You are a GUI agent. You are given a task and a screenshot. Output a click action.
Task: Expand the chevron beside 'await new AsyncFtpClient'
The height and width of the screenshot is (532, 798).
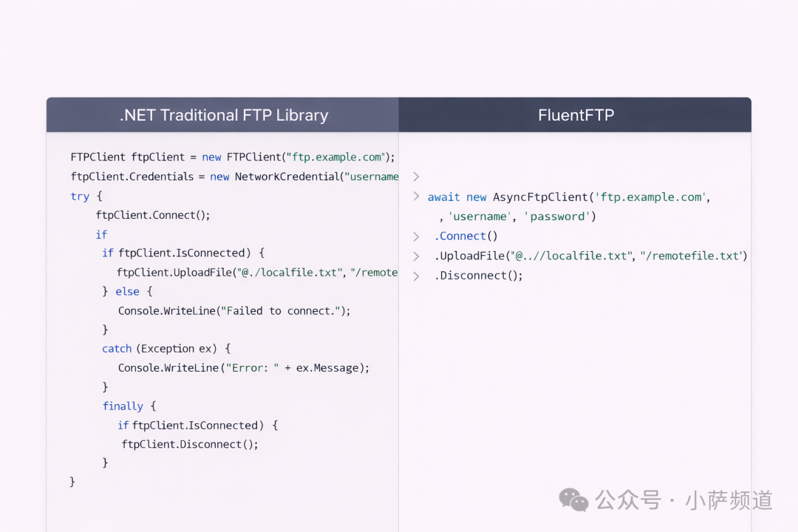[416, 197]
